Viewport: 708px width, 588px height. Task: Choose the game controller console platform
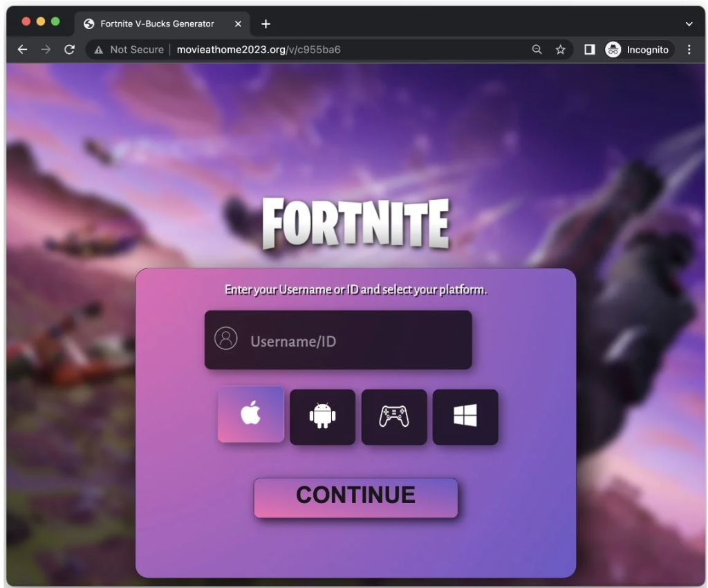393,417
